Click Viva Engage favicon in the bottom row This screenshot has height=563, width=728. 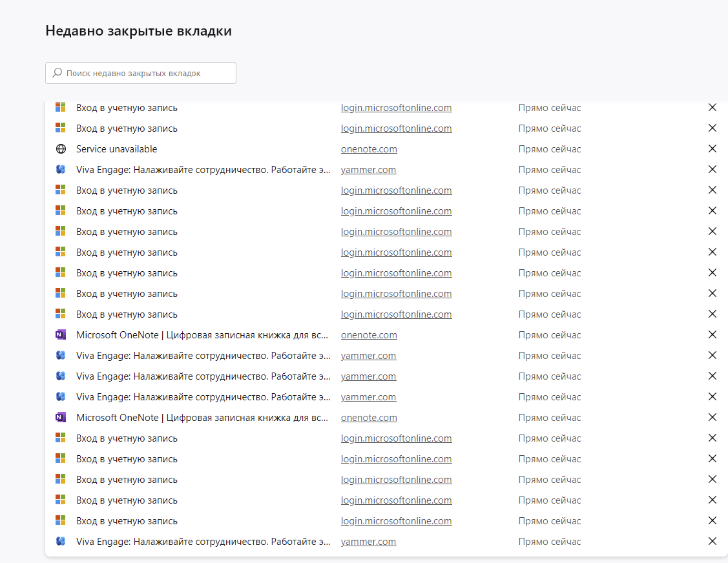[61, 541]
